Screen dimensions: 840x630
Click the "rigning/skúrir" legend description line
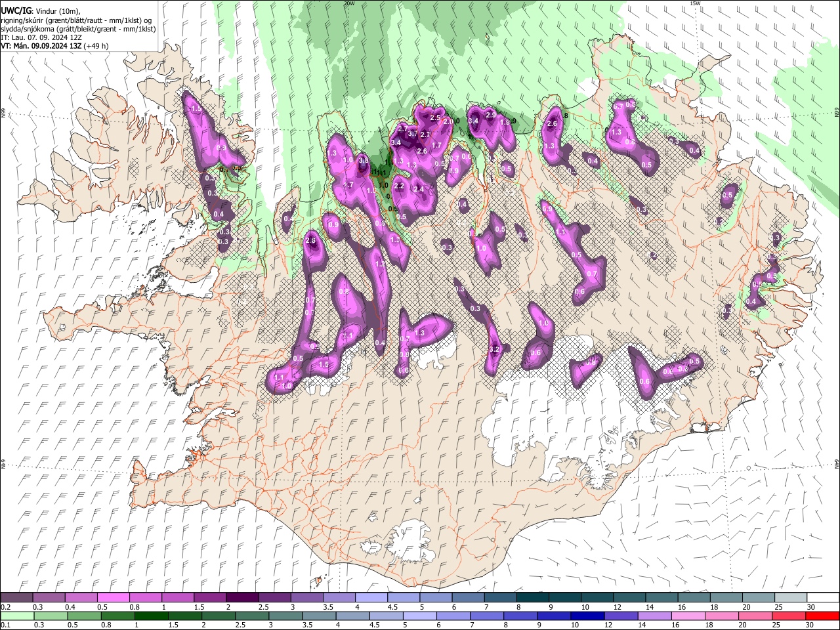click(77, 20)
